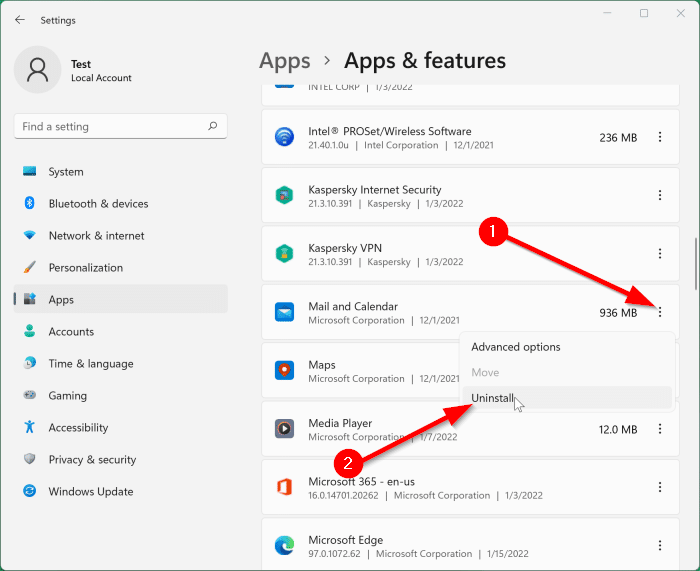Viewport: 700px width, 571px height.
Task: Click the Media Player app icon
Action: pos(284,429)
